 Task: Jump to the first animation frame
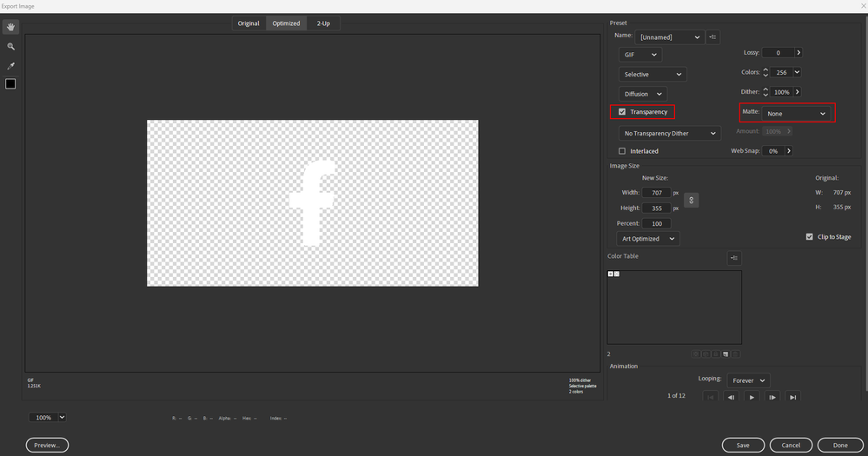tap(711, 397)
